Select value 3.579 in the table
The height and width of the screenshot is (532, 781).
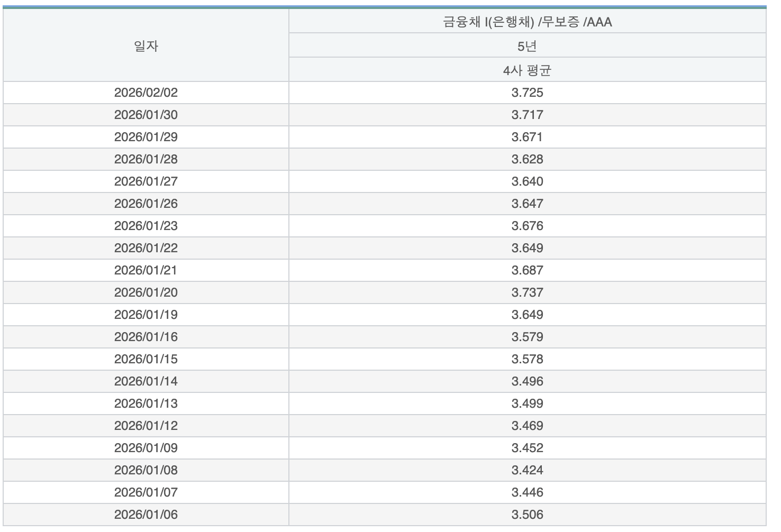(528, 337)
